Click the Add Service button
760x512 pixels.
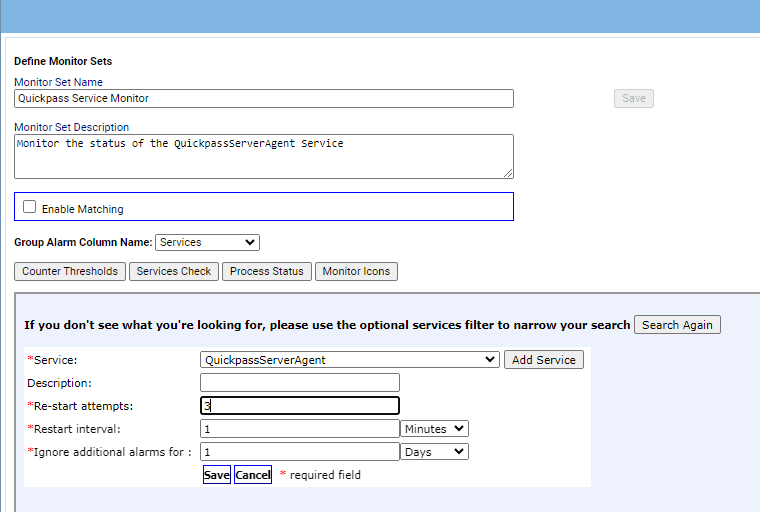point(544,360)
